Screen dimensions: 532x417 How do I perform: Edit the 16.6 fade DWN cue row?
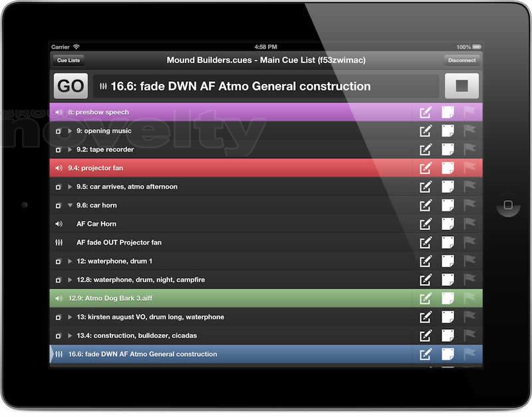tap(426, 354)
